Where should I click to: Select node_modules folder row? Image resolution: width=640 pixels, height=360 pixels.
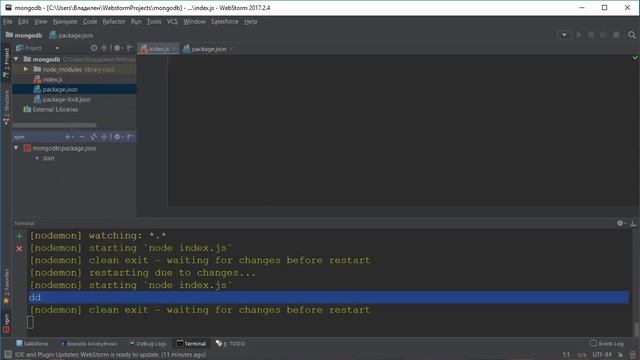[x=74, y=69]
